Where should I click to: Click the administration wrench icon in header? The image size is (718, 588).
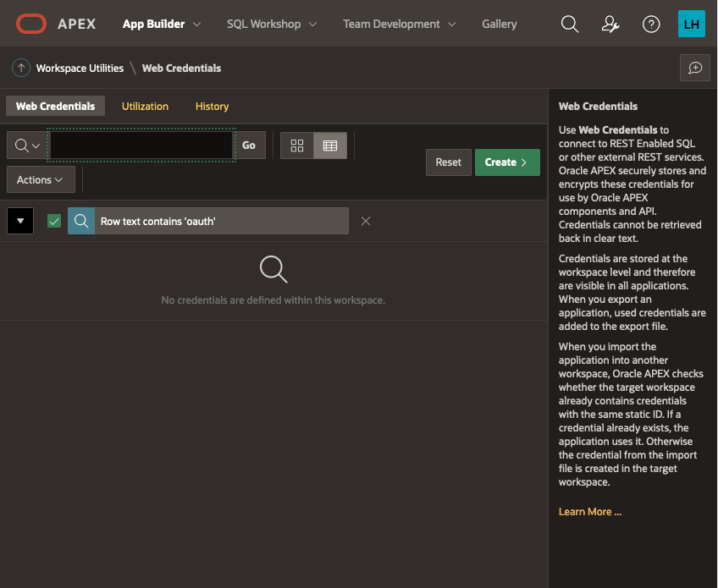pos(610,24)
